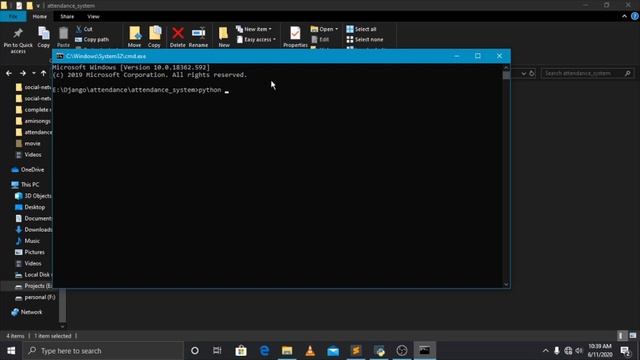Switch to details view in status bar
Screen dimensions: 640x360
click(621, 336)
